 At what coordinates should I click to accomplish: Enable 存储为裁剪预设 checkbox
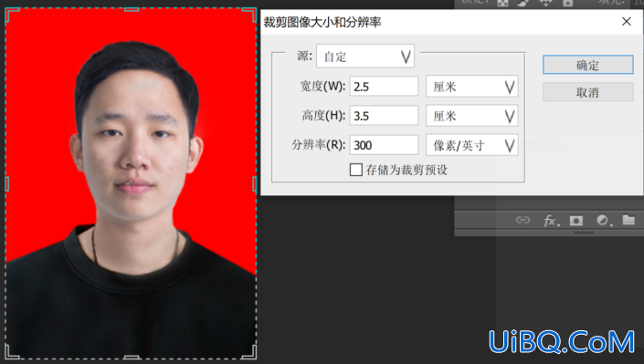(x=355, y=170)
